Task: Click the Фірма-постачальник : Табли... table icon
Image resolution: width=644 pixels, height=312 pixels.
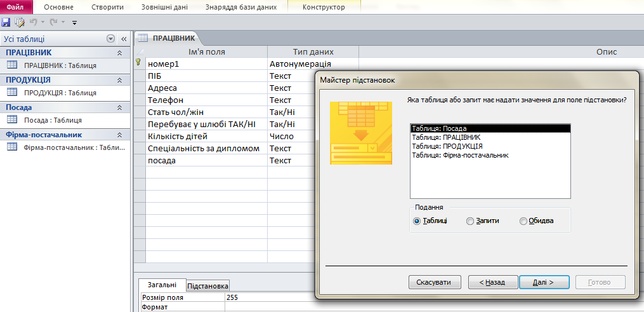Action: point(12,147)
